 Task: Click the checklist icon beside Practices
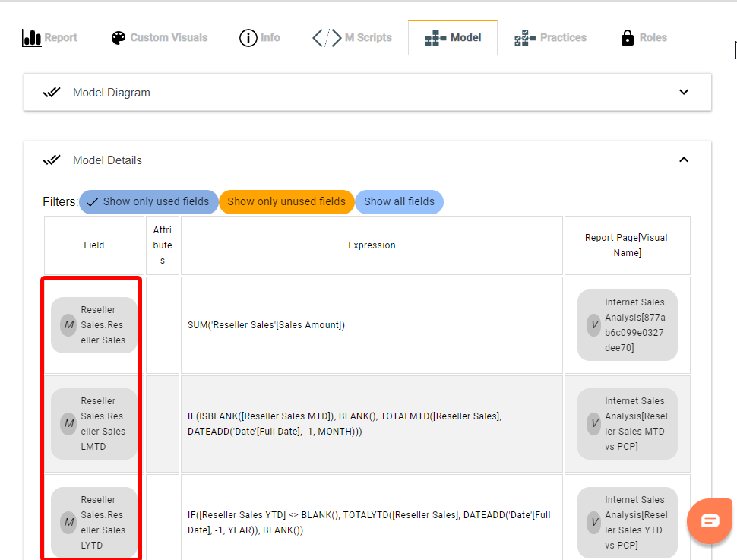pos(525,38)
